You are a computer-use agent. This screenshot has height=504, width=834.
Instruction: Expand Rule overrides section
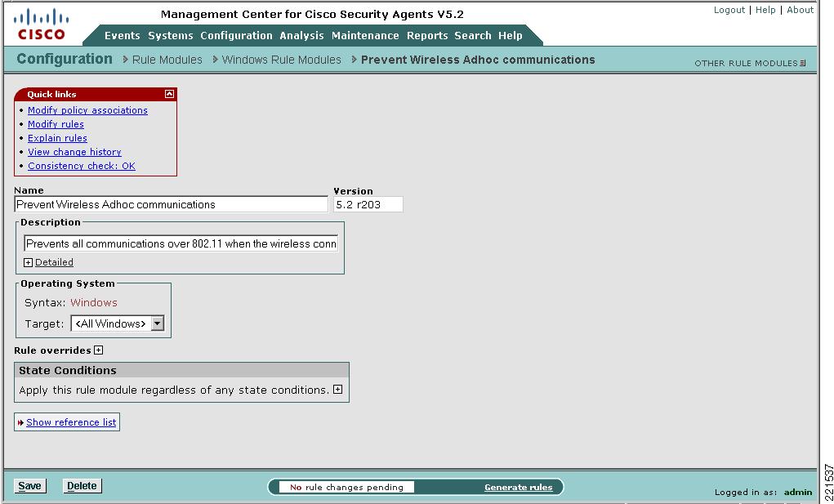pos(98,350)
